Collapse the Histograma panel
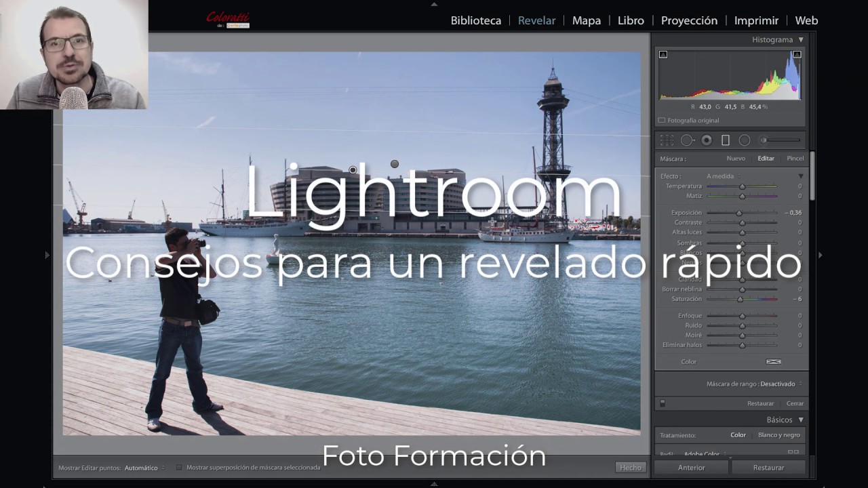Screen dimensions: 868x488 [x=801, y=40]
